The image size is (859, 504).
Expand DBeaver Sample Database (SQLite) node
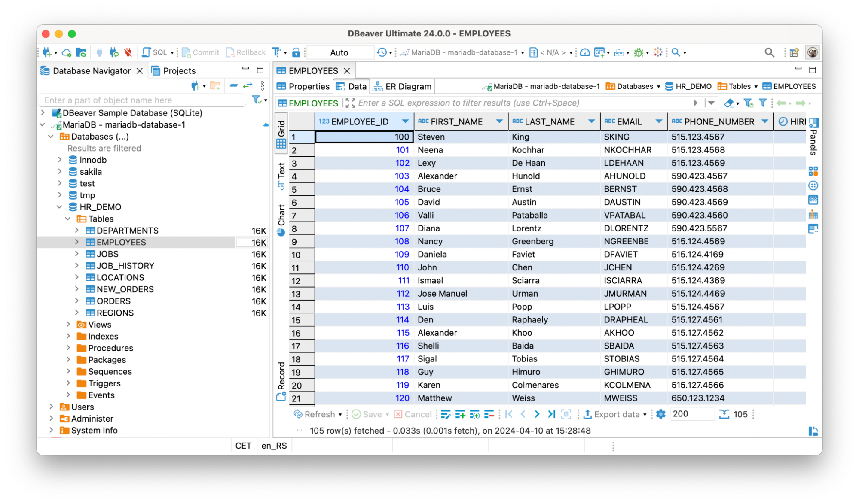[42, 113]
